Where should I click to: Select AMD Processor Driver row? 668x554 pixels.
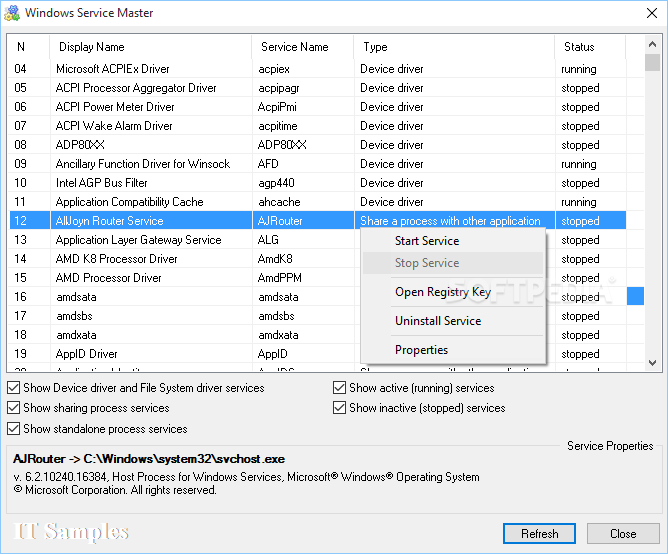click(x=317, y=278)
